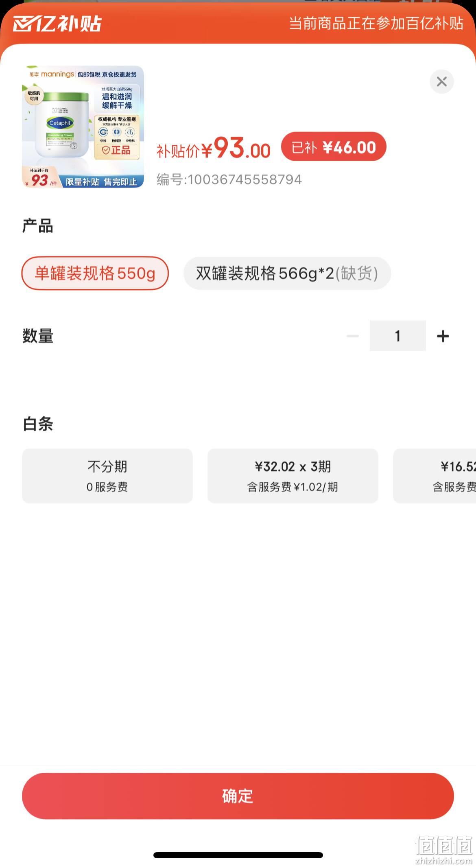Viewport: 476px width, 868px height.
Task: Open the Cetaphil product thumbnail image
Action: pos(83,127)
